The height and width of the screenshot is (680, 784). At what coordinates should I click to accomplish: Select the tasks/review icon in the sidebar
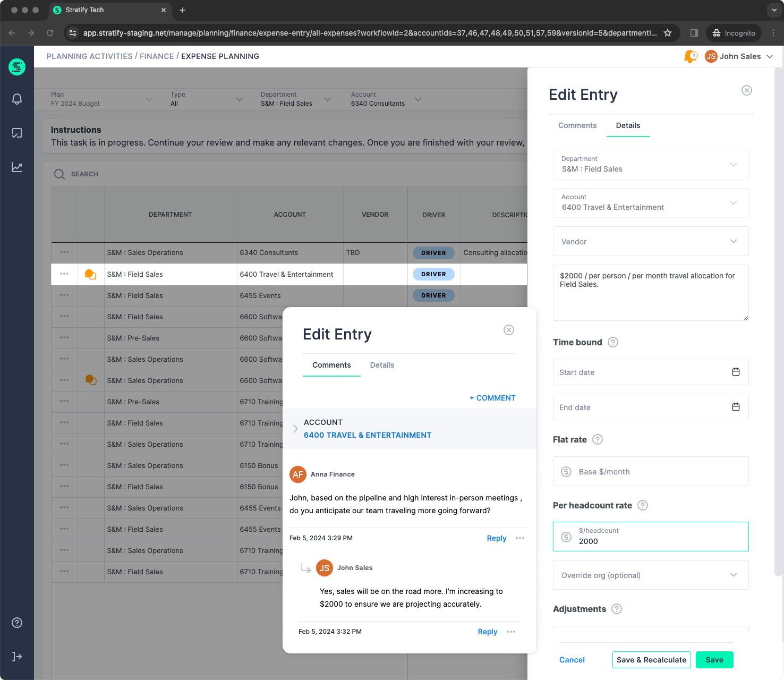tap(17, 133)
